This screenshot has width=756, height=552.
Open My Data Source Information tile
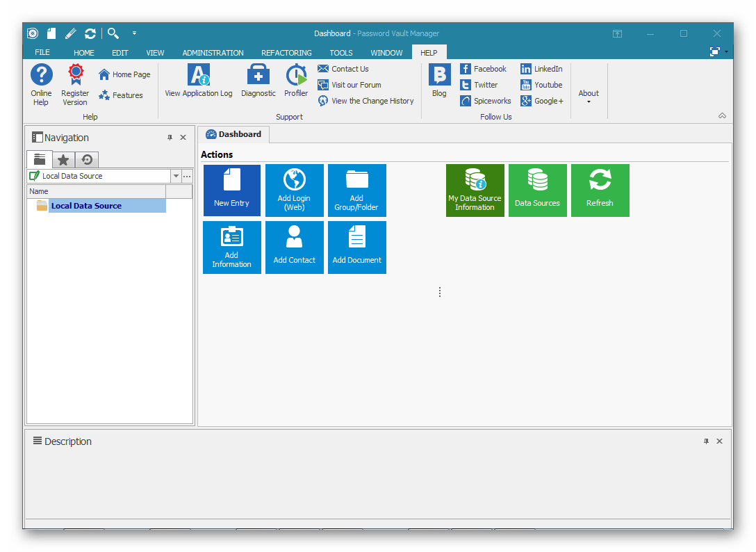coord(475,190)
